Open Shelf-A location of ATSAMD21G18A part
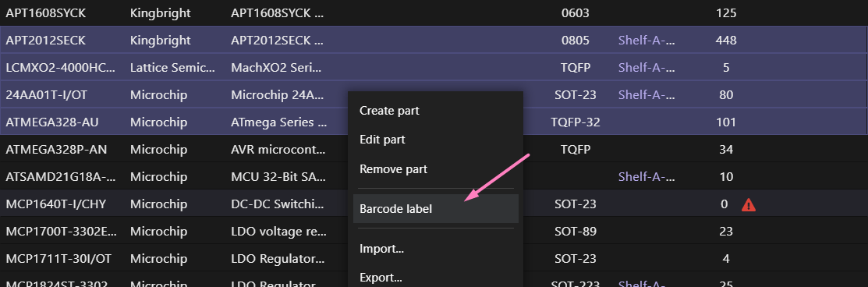The image size is (868, 287). [x=647, y=177]
